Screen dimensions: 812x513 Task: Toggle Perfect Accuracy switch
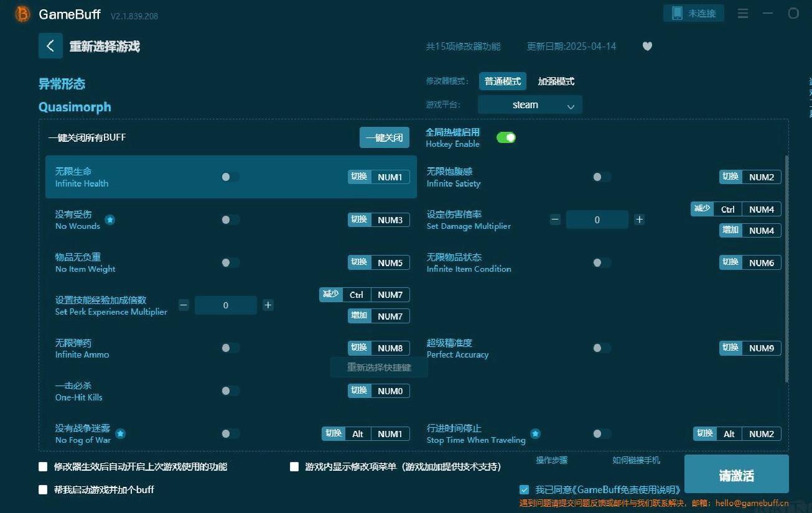(x=601, y=348)
